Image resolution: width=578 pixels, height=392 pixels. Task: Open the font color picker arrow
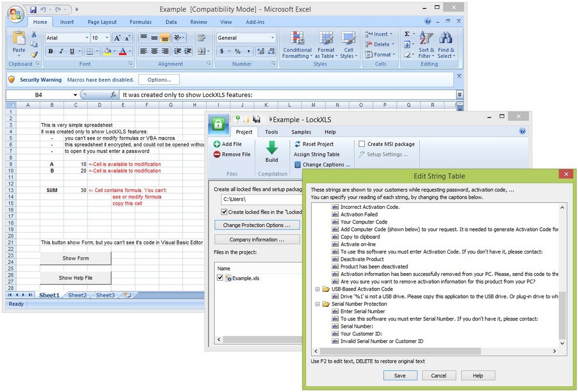click(130, 51)
